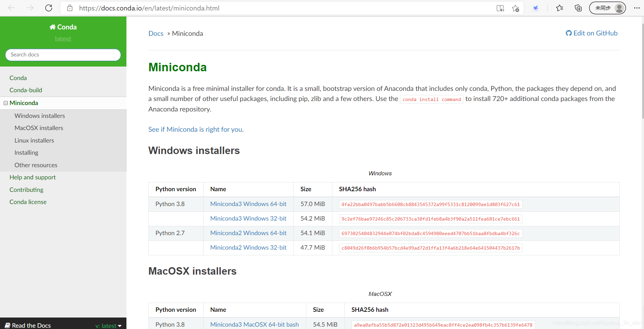Image resolution: width=644 pixels, height=329 pixels.
Task: Click the conda install command link
Action: click(432, 99)
